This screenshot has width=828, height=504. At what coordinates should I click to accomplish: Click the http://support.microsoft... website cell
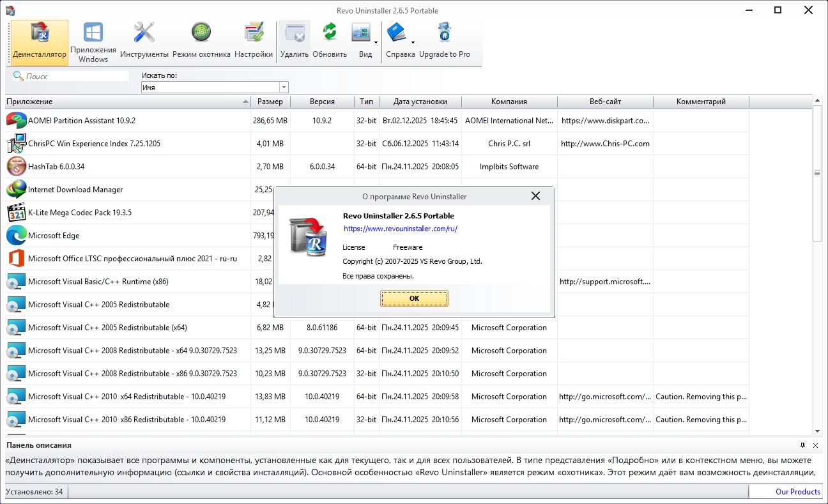pos(605,281)
